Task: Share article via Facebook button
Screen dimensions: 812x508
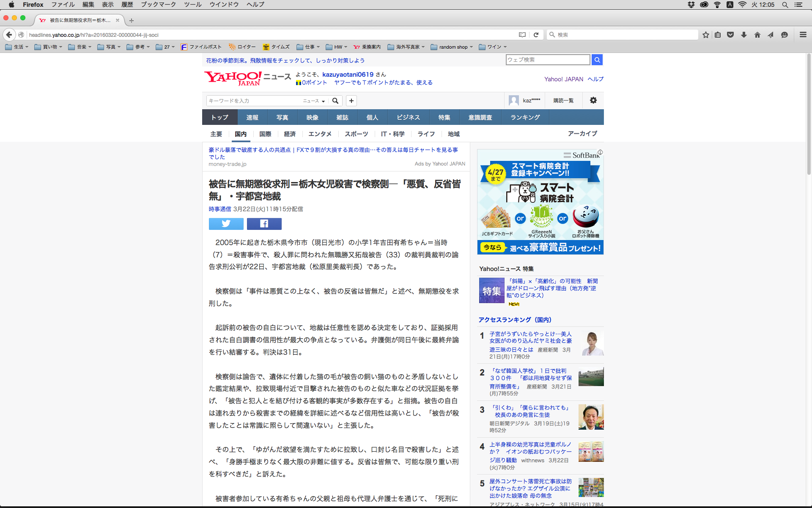Action: [264, 224]
